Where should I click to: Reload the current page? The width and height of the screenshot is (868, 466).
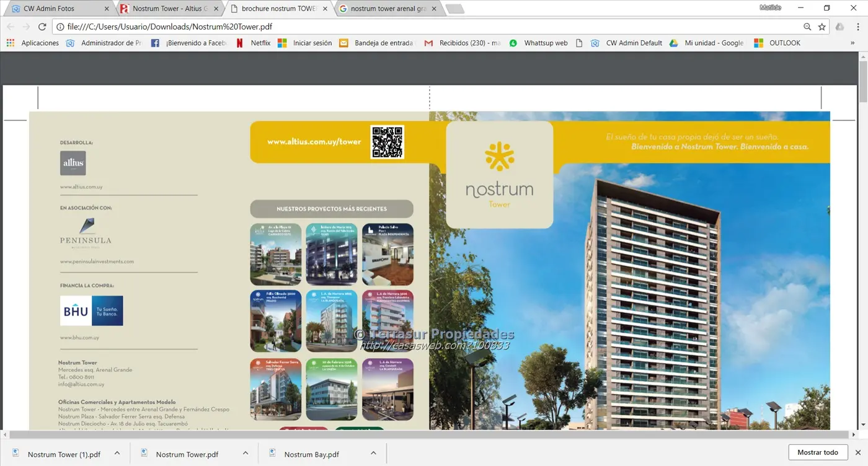click(42, 27)
